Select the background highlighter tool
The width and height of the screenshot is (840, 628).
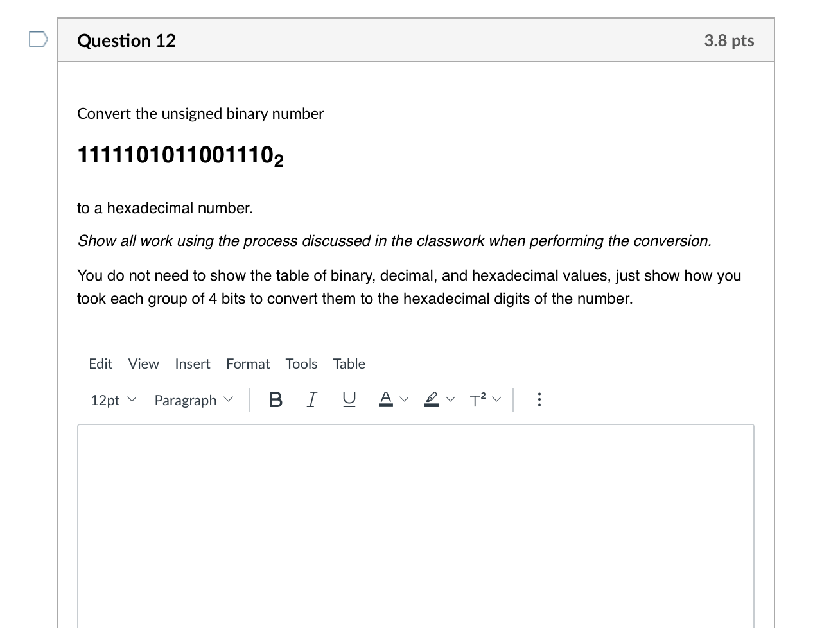pos(430,399)
